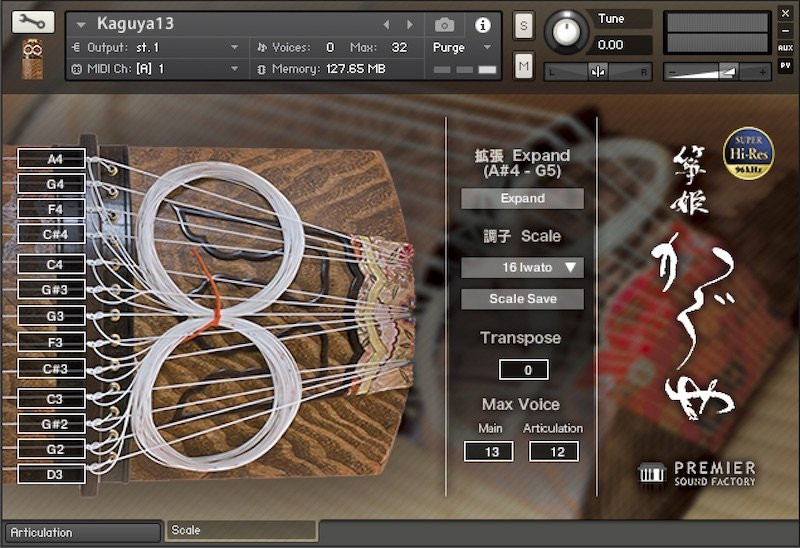800x548 pixels.
Task: Minimize the instrument view with minus button
Action: [x=785, y=31]
